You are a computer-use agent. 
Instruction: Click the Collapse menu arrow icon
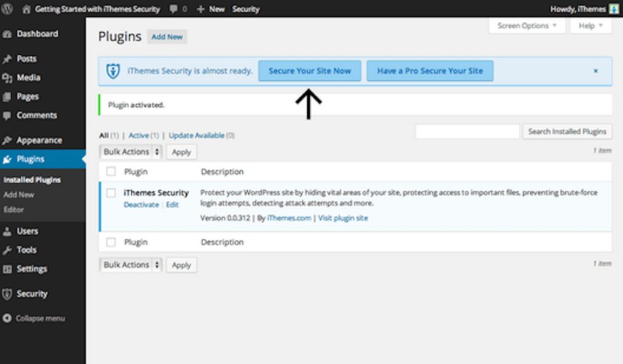click(7, 318)
